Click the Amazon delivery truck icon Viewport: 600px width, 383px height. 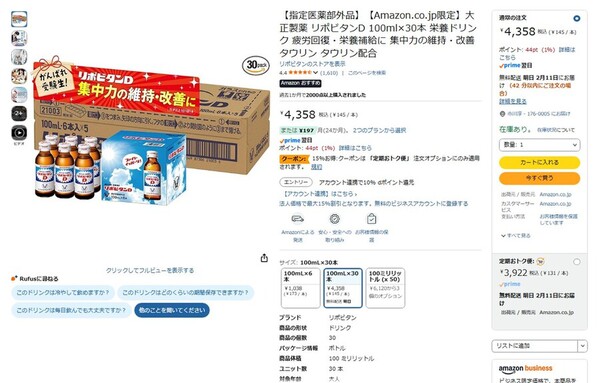pyautogui.click(x=297, y=219)
